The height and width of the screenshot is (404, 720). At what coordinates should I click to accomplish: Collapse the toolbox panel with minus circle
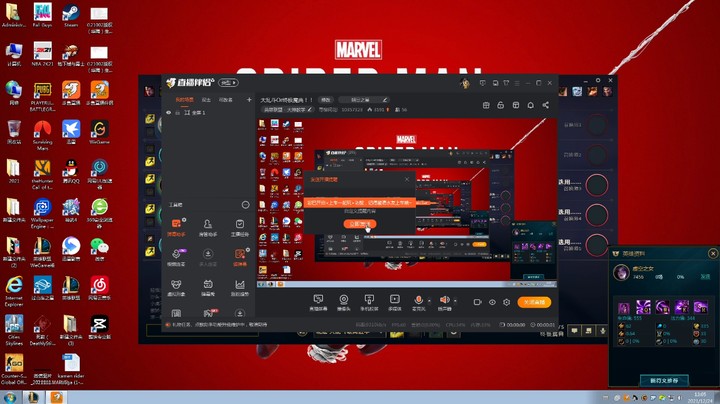coord(246,205)
